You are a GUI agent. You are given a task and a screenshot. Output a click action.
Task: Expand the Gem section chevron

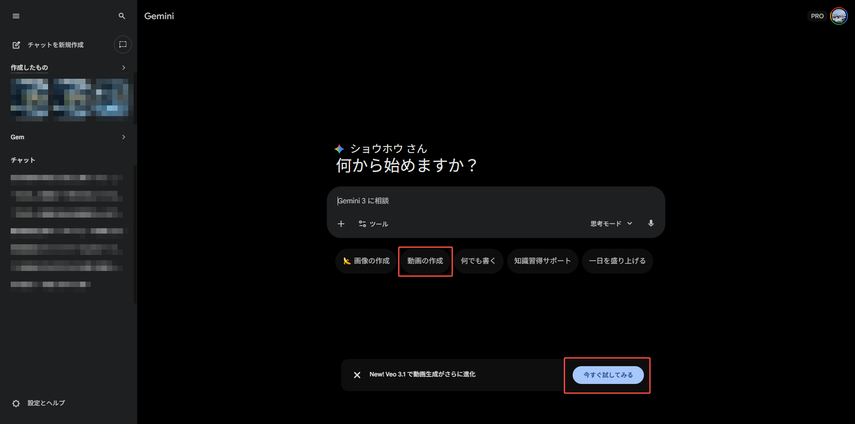coord(123,137)
